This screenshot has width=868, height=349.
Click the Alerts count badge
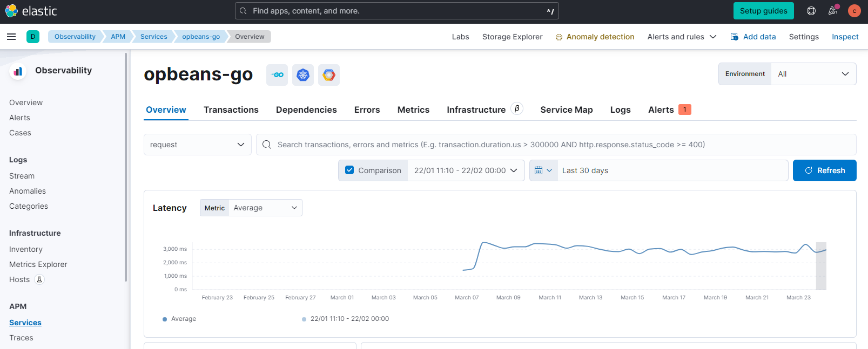click(685, 110)
